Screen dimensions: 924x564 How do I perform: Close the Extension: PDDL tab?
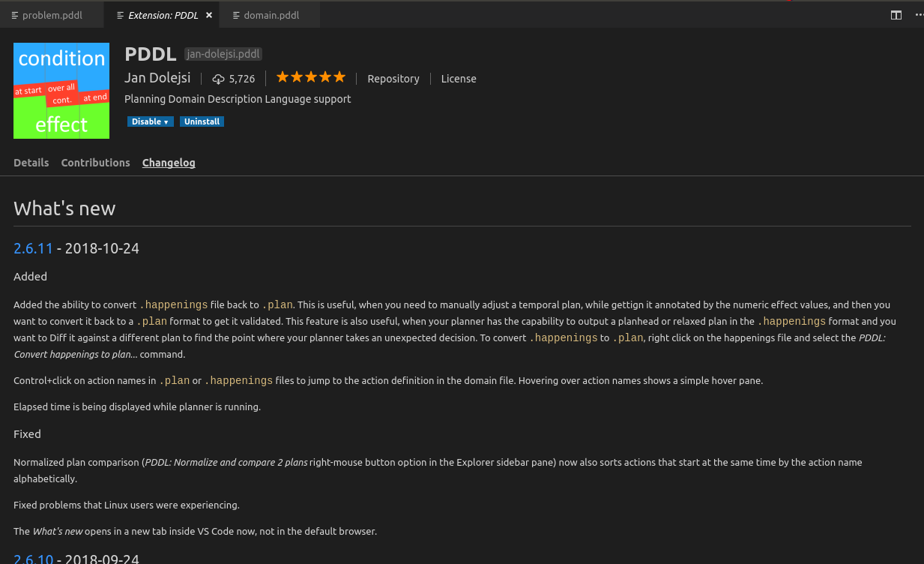[209, 14]
